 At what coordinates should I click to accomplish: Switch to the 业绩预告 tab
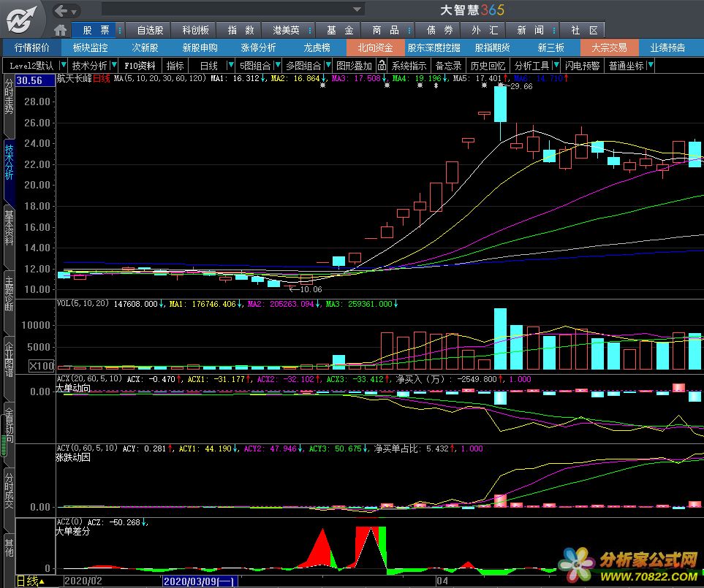(x=667, y=47)
